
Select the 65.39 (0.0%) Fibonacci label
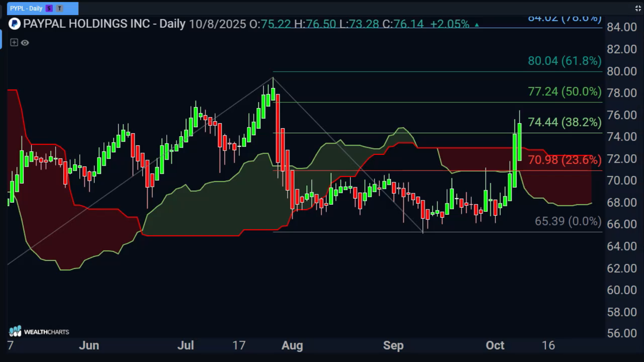(x=568, y=221)
